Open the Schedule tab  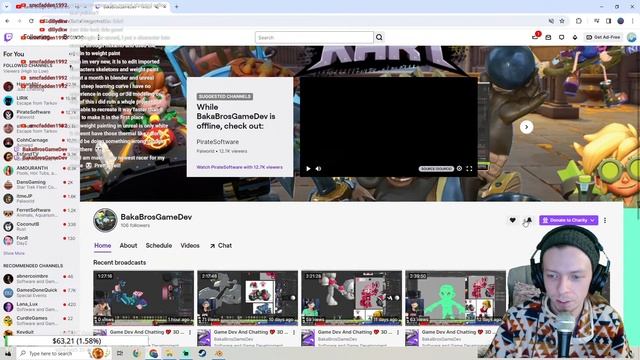coord(159,246)
